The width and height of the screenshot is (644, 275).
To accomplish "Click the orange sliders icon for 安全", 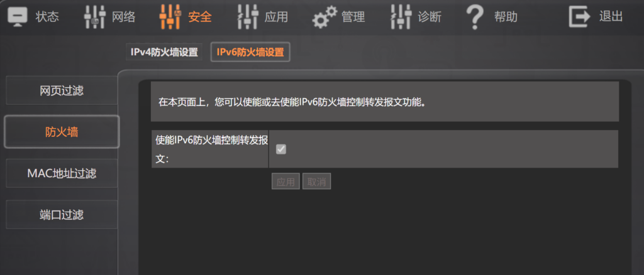I will point(170,17).
